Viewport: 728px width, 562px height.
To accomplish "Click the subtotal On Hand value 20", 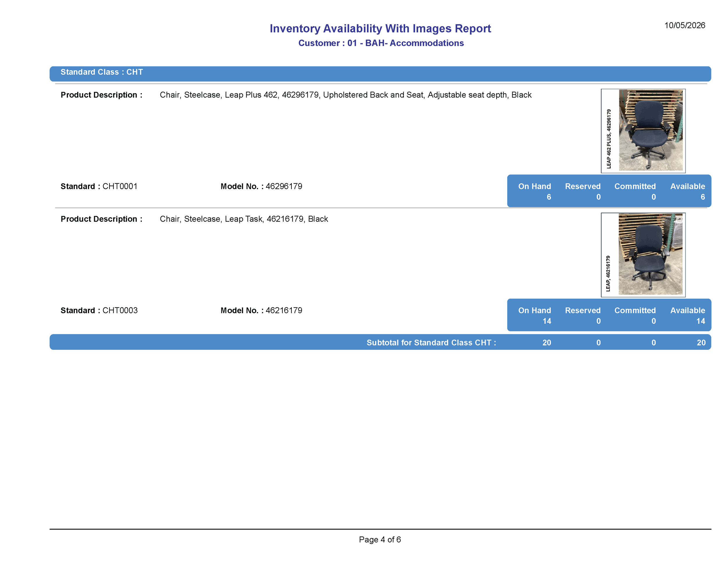I will (x=547, y=343).
